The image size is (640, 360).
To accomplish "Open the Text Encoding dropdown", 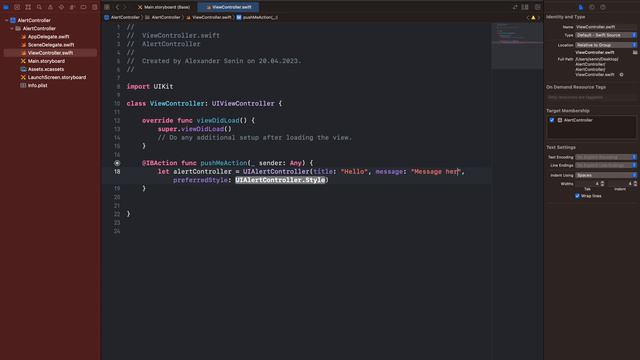I will (x=606, y=157).
